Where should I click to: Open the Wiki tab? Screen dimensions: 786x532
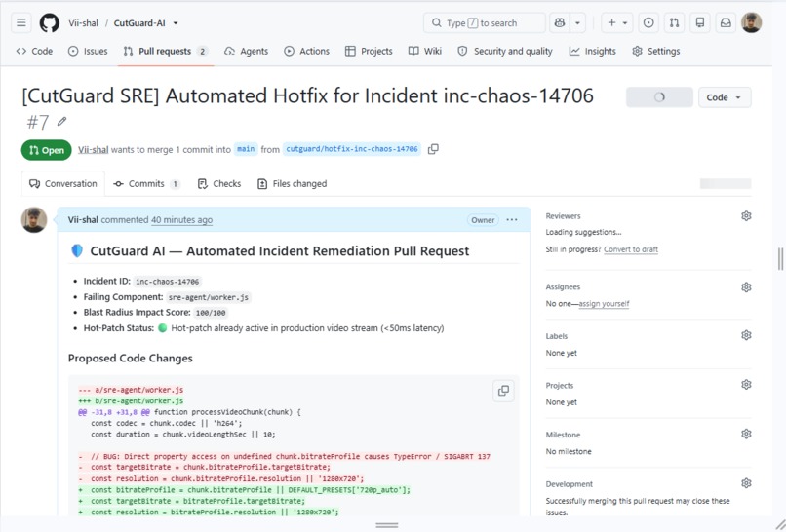pyautogui.click(x=425, y=51)
